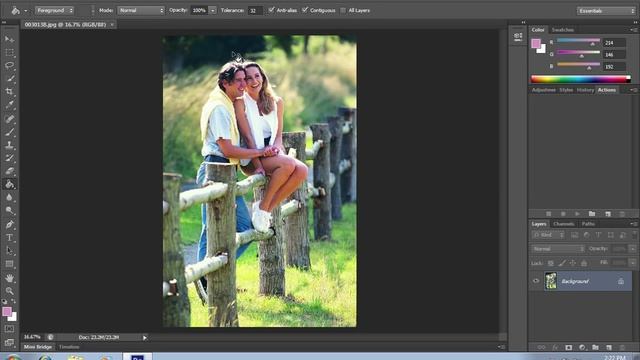The image size is (640, 360).
Task: Toggle Lock all padlock icon
Action: click(x=584, y=263)
